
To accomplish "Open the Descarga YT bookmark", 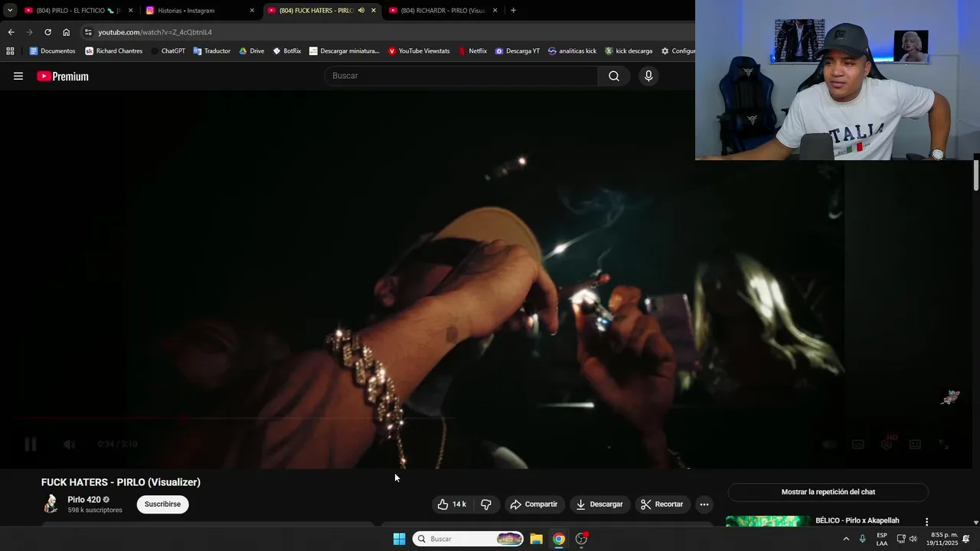I will 518,51.
